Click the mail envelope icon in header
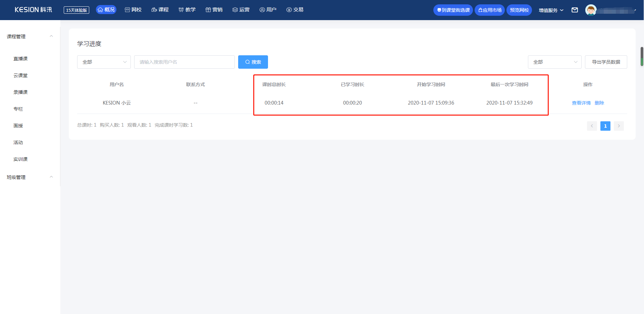Screen dimensions: 644x314 coord(575,10)
